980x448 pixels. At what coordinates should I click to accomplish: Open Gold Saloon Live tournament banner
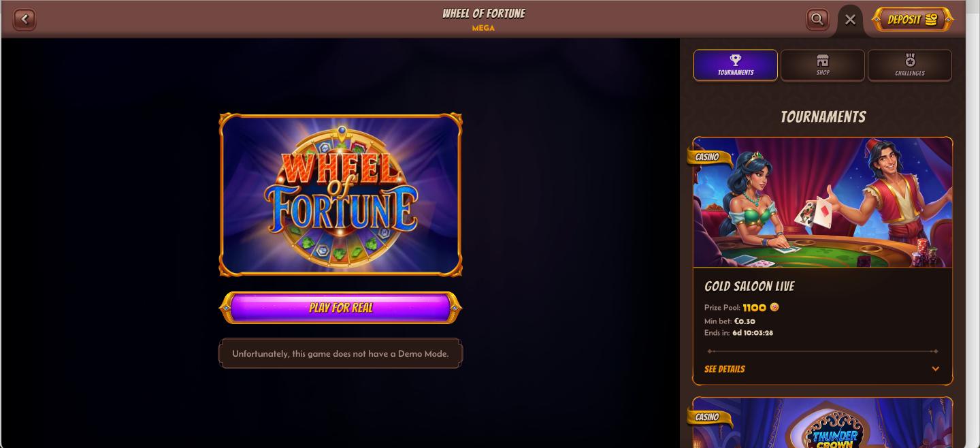[823, 203]
